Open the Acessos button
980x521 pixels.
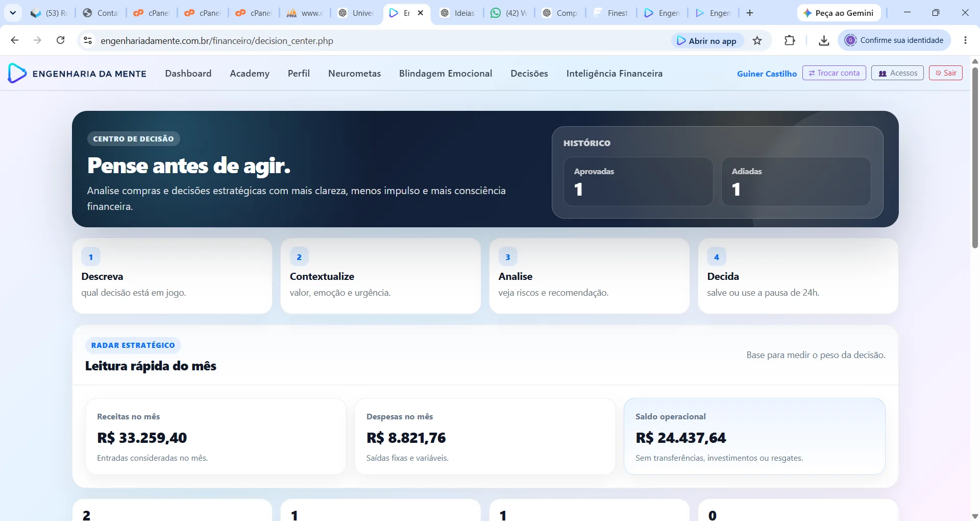click(x=897, y=73)
